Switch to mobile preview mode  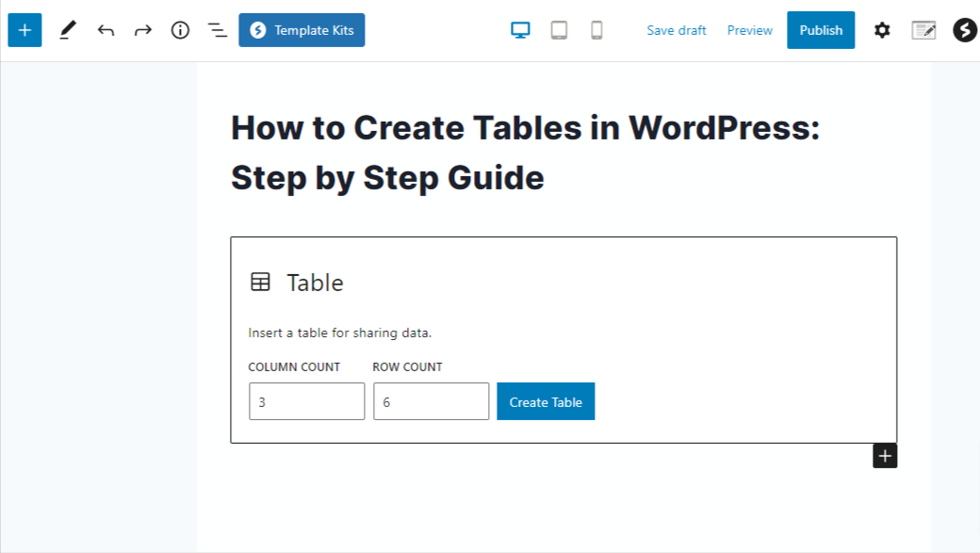(596, 30)
